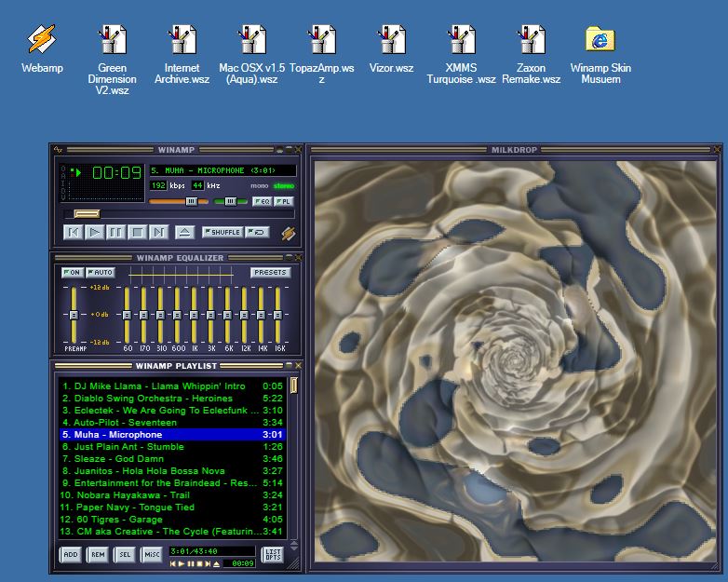Screen dimensions: 728x582
Task: Open the Winamp main menu icon in title bar
Action: click(x=58, y=150)
